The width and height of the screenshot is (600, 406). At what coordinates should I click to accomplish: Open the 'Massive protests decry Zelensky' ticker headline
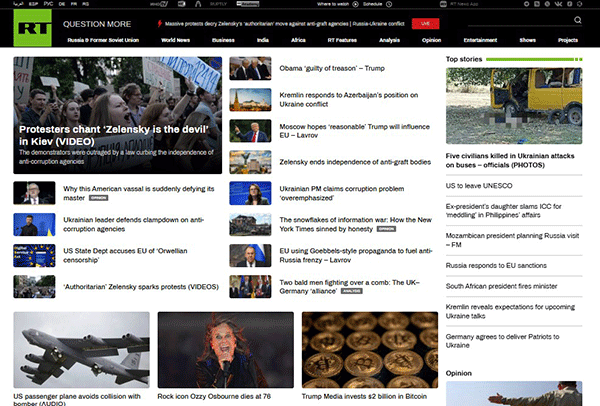284,24
